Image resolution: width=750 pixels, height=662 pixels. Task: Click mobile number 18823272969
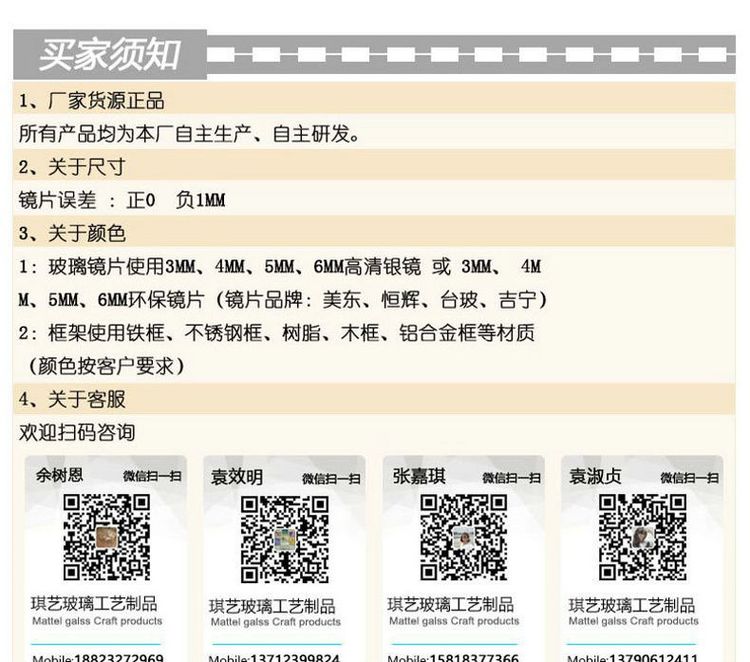tap(119, 658)
